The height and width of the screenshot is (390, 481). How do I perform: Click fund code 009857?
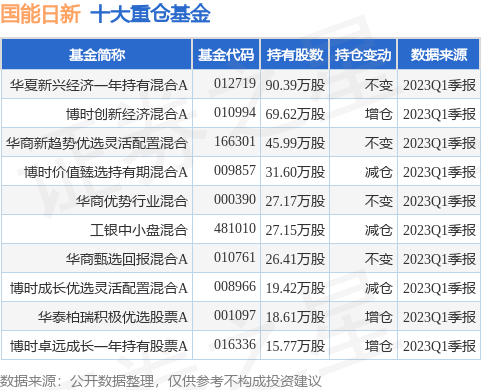point(235,171)
